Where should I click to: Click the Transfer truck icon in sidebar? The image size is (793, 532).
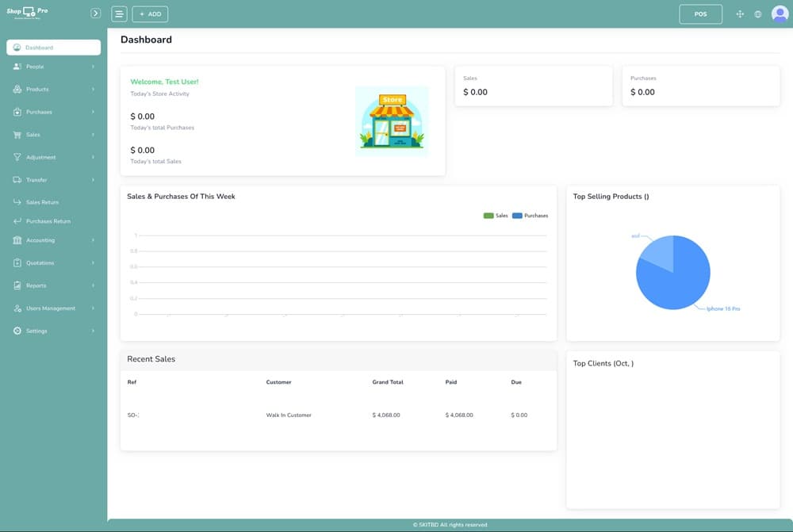pos(17,180)
